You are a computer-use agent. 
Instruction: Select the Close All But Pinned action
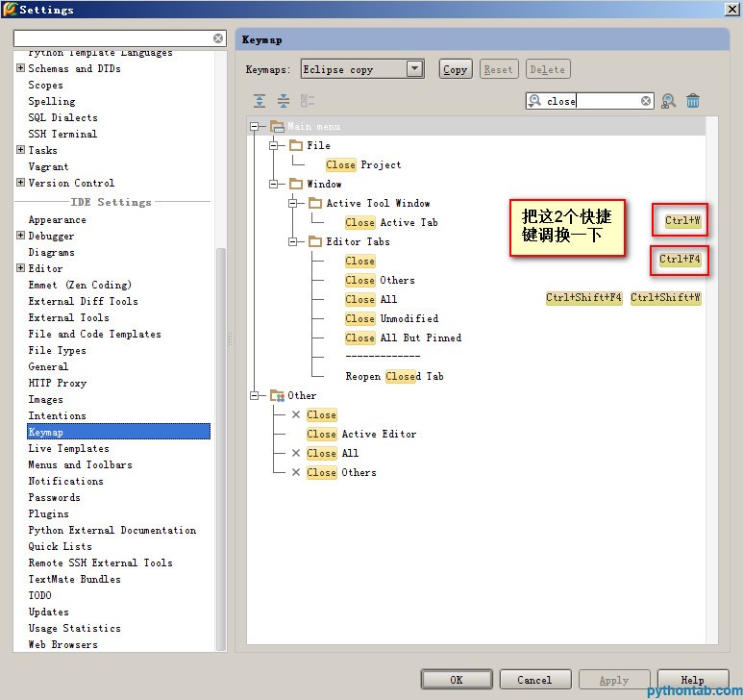404,337
